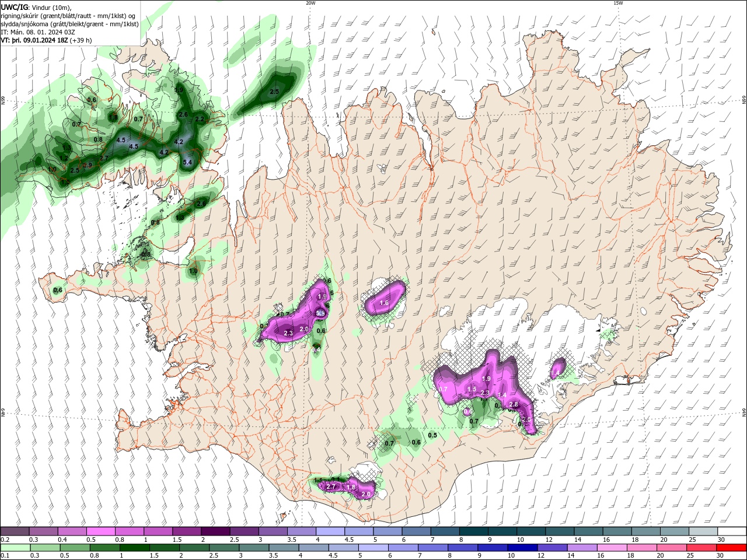Click the '0.8' label under the upper purple scale
747x560 pixels.
pyautogui.click(x=120, y=540)
